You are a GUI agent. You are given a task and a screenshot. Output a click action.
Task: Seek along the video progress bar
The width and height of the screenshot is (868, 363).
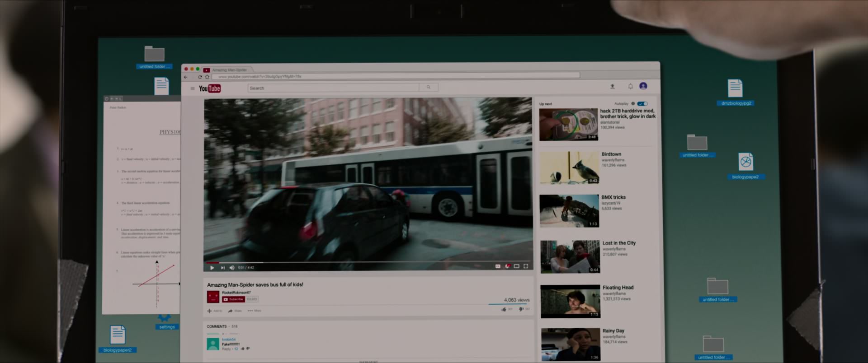click(x=368, y=262)
